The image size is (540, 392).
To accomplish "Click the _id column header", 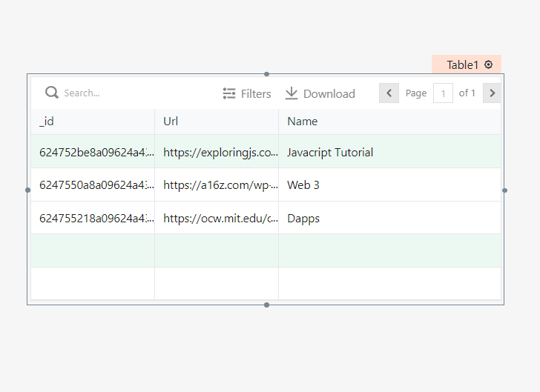I will coord(47,122).
